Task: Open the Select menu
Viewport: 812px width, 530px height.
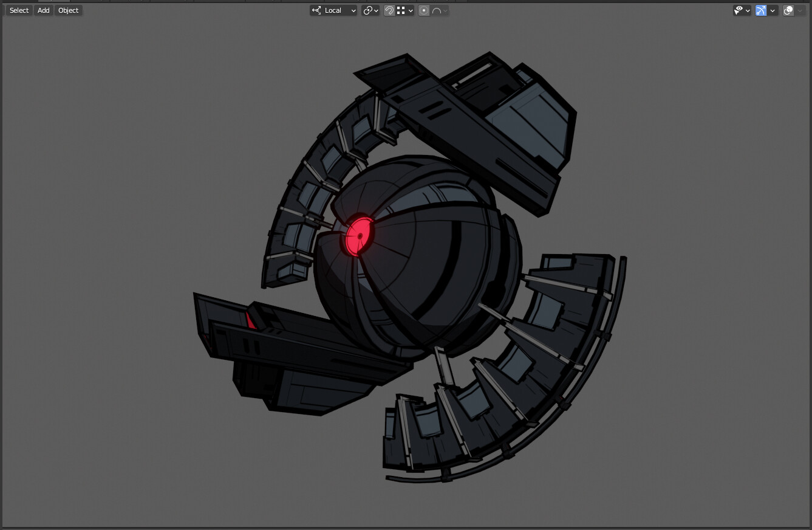Action: coord(18,10)
